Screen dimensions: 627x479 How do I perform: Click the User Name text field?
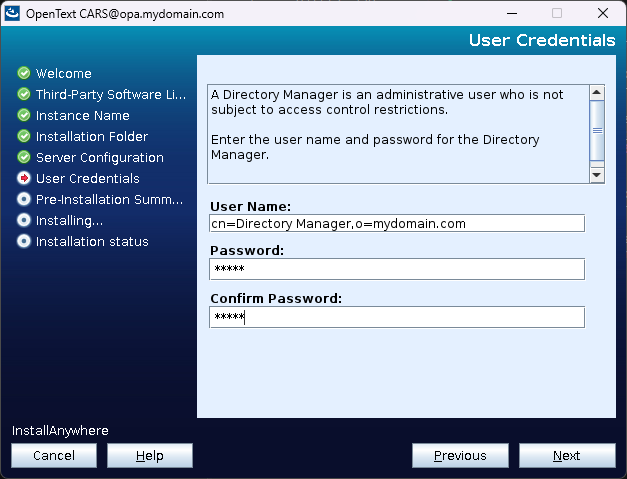[x=396, y=224]
